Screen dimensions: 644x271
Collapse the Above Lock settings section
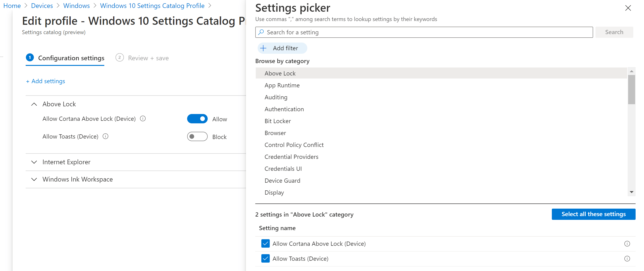(x=34, y=104)
